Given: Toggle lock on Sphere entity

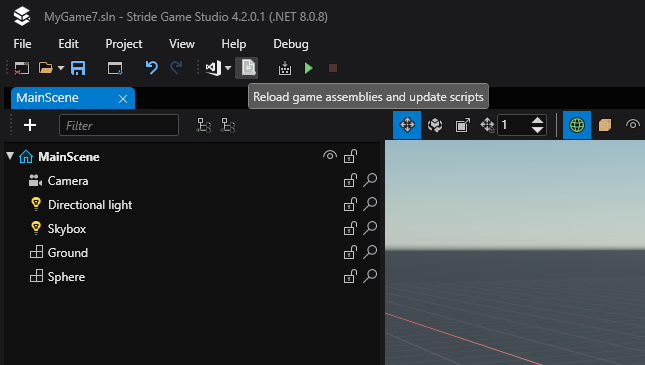Looking at the screenshot, I should [350, 276].
